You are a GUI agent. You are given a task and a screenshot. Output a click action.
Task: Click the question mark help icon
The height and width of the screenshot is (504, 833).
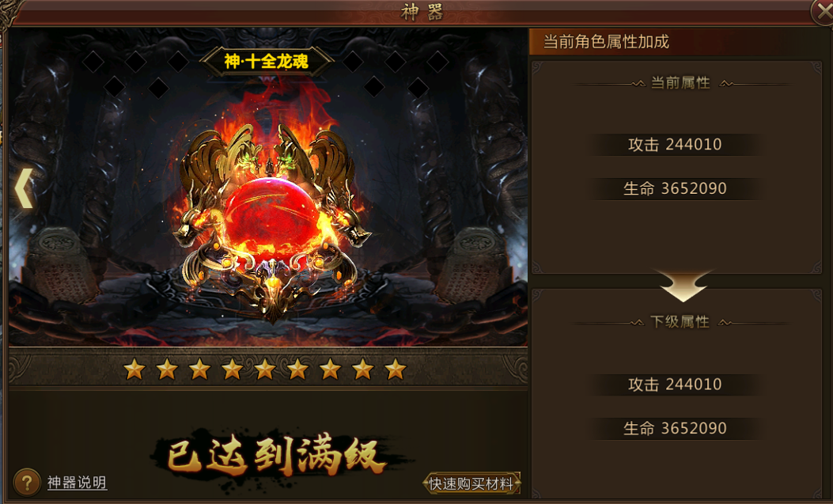pos(26,482)
